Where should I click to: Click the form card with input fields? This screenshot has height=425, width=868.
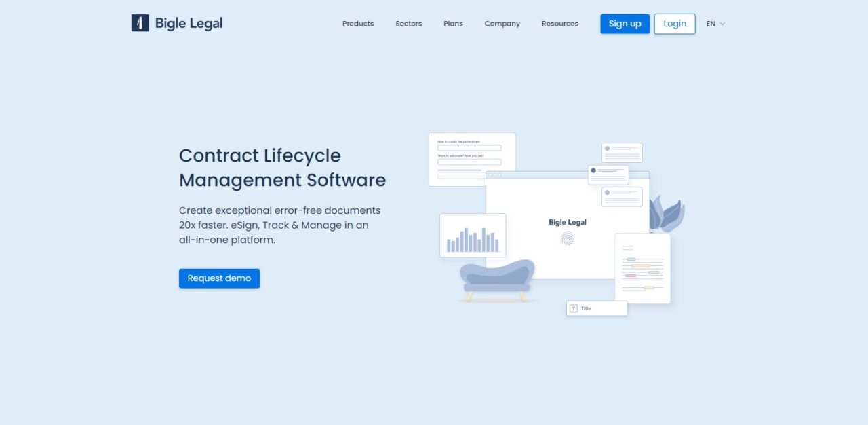pyautogui.click(x=472, y=160)
